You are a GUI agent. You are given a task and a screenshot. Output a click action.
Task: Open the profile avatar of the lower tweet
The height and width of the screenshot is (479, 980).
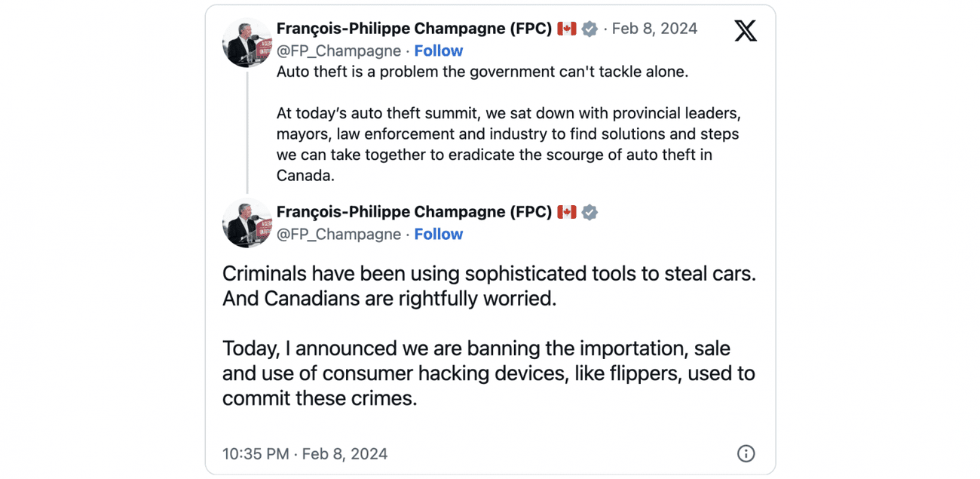tap(247, 223)
